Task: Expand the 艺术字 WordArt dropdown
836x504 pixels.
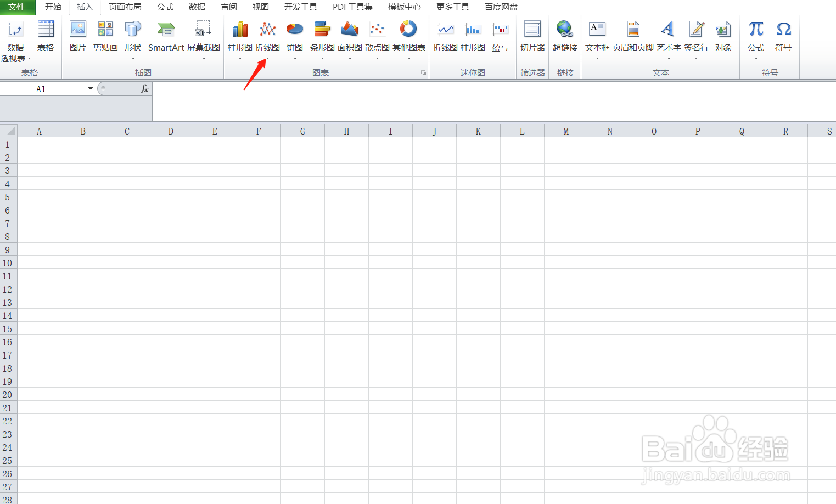Action: [x=669, y=59]
